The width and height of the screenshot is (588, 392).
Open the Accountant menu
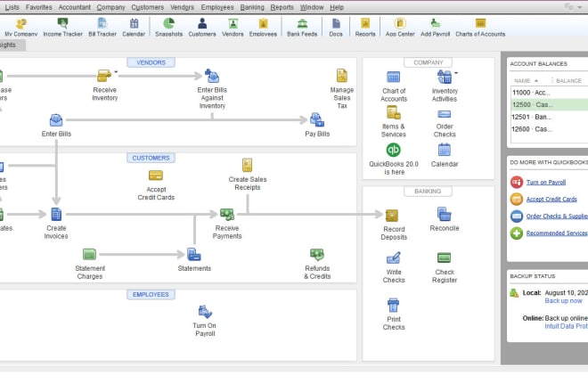[x=74, y=7]
